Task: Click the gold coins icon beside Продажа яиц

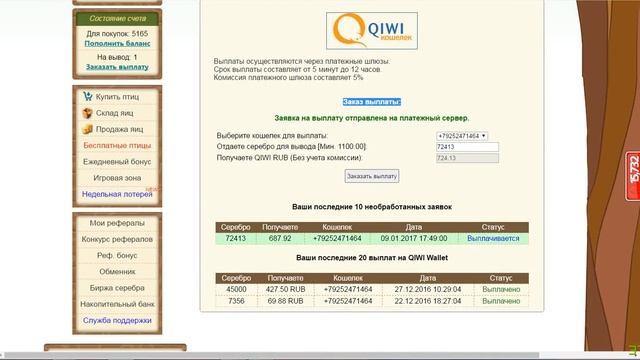Action: click(87, 129)
